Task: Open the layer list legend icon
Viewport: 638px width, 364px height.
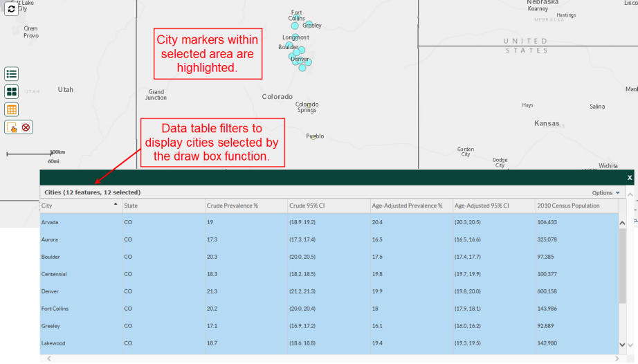Action: pos(12,74)
